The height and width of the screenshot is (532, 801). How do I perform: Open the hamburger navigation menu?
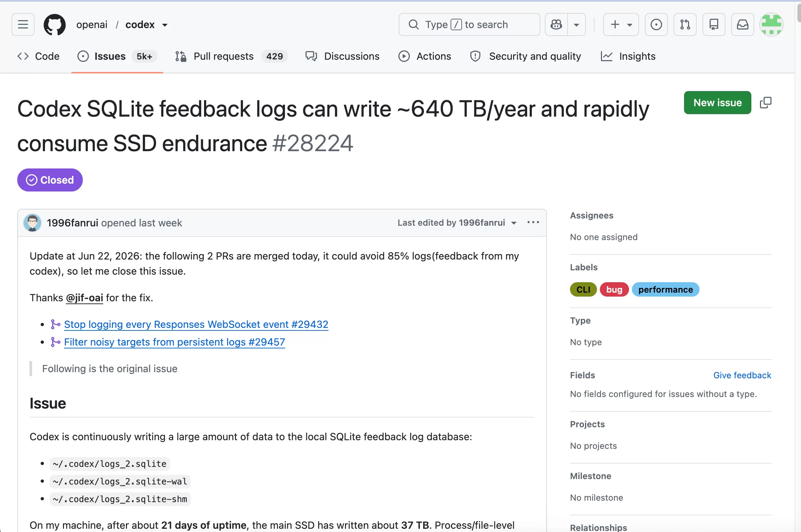(23, 24)
